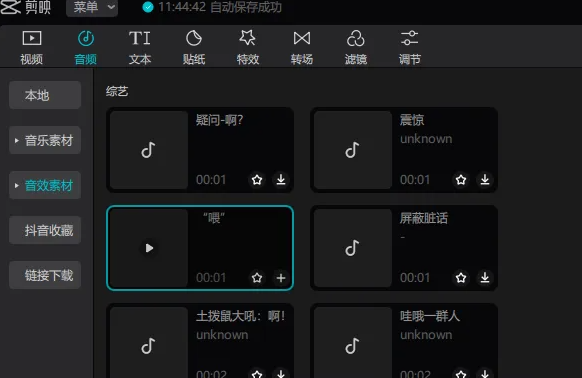This screenshot has width=582, height=378.
Task: Open the 滤镜 filters tab
Action: pos(356,48)
